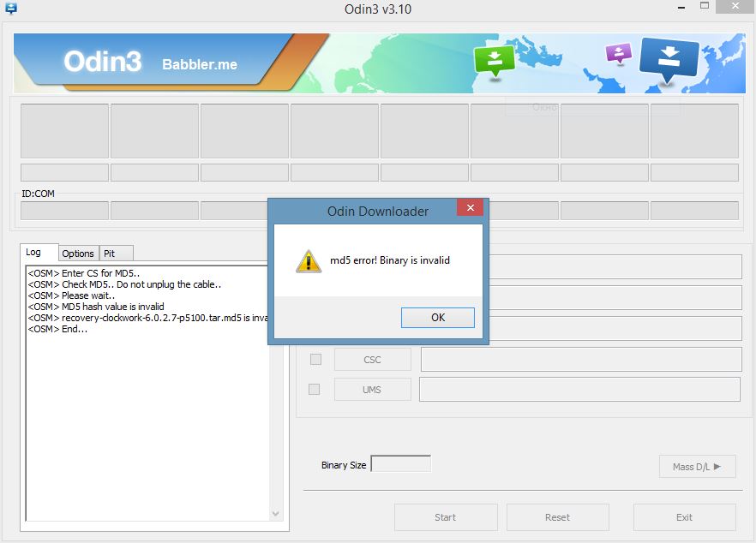Image resolution: width=756 pixels, height=543 pixels.
Task: Select log line 'Check MD5.. Do not unplug'
Action: point(124,284)
